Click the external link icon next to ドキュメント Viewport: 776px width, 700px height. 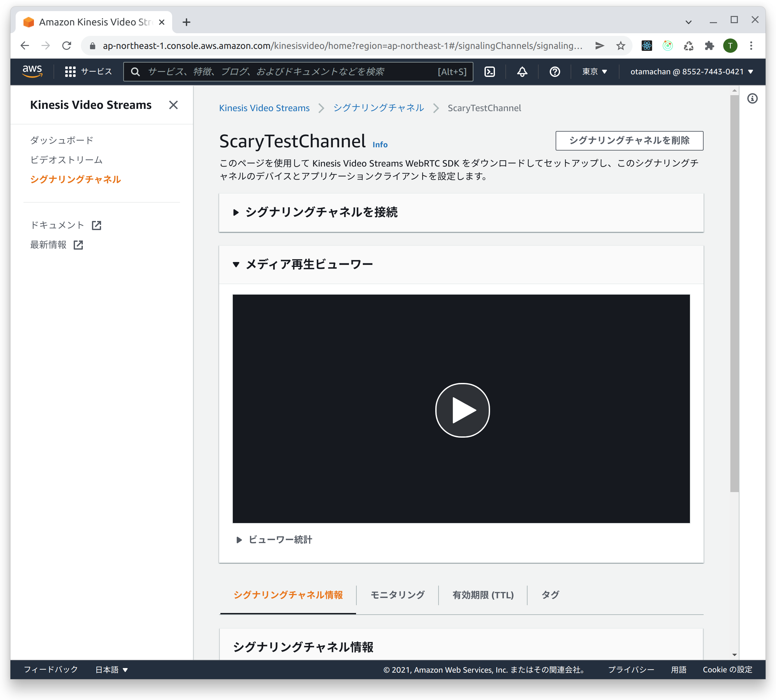(97, 226)
